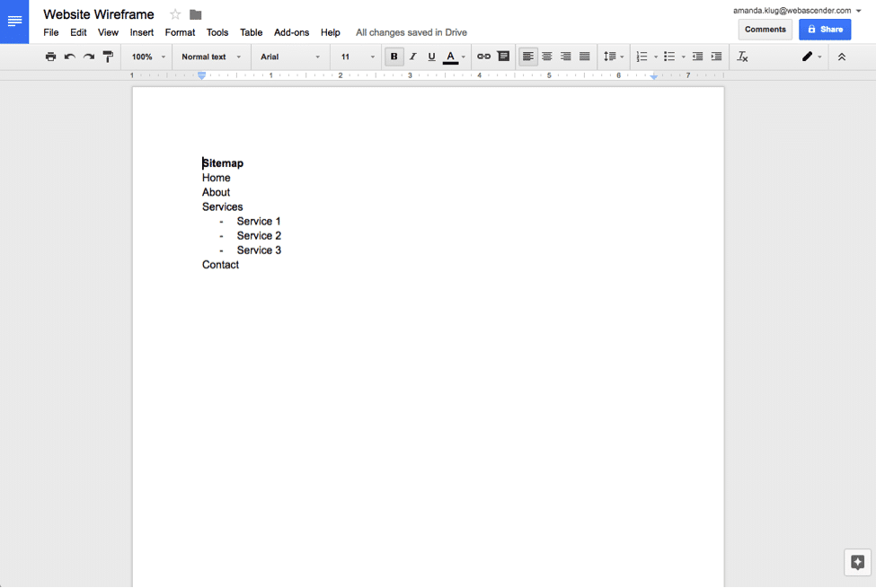
Task: Click the Explore button at bottom right
Action: [857, 563]
